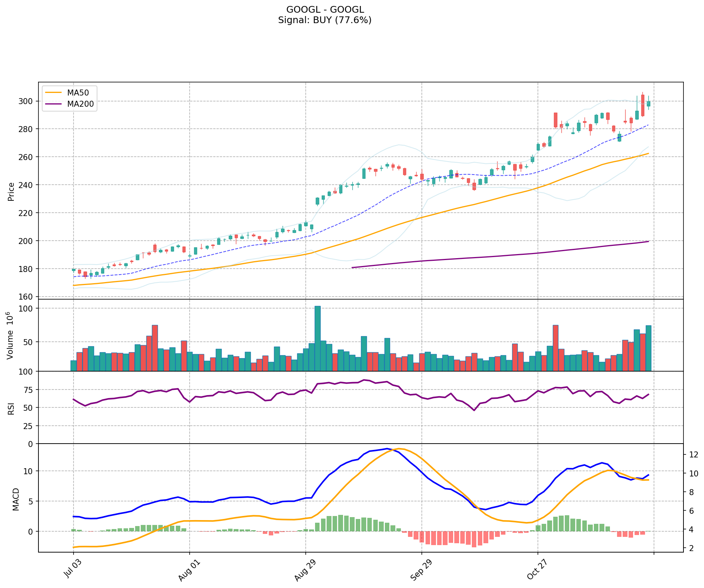Click the Volume y-axis label
Image resolution: width=704 pixels, height=588 pixels.
tap(10, 335)
